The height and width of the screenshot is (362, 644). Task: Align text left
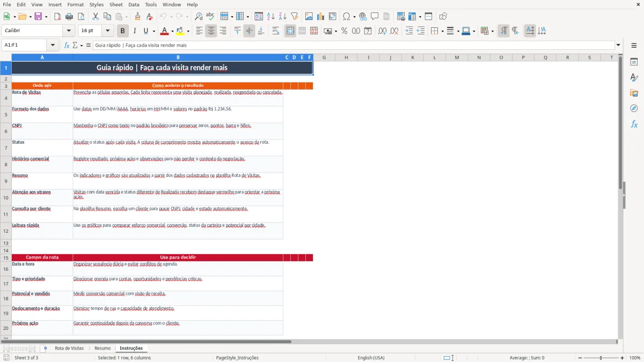click(x=199, y=31)
